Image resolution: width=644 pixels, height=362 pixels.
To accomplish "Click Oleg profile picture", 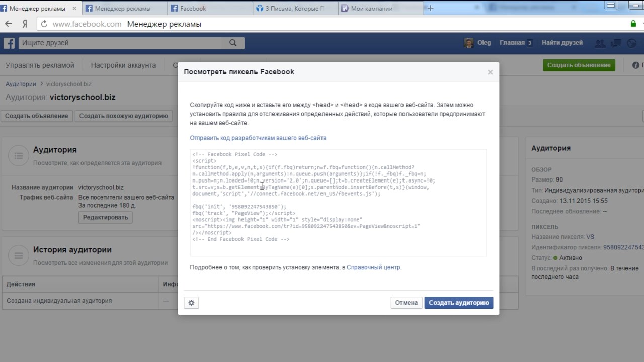I will coord(469,43).
